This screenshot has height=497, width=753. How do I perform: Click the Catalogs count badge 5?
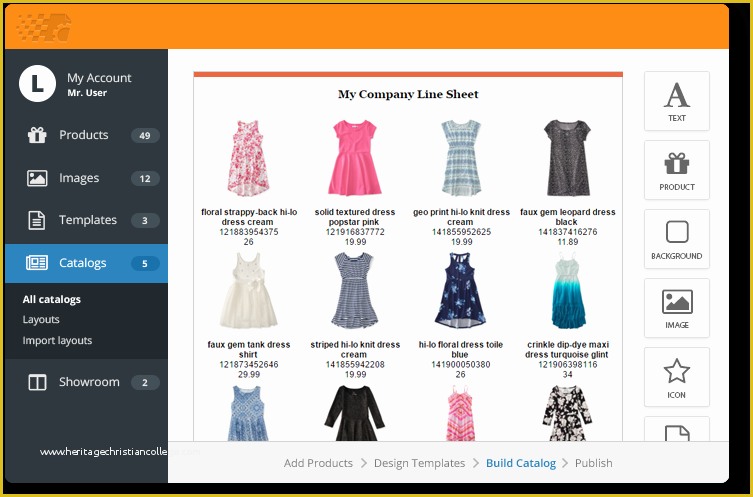click(x=145, y=263)
